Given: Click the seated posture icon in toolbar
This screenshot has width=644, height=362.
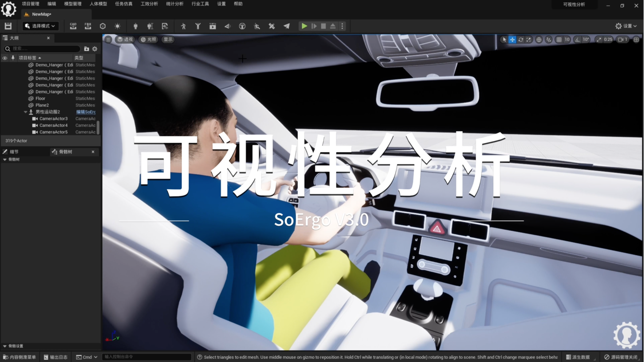Looking at the screenshot, I should (x=257, y=26).
